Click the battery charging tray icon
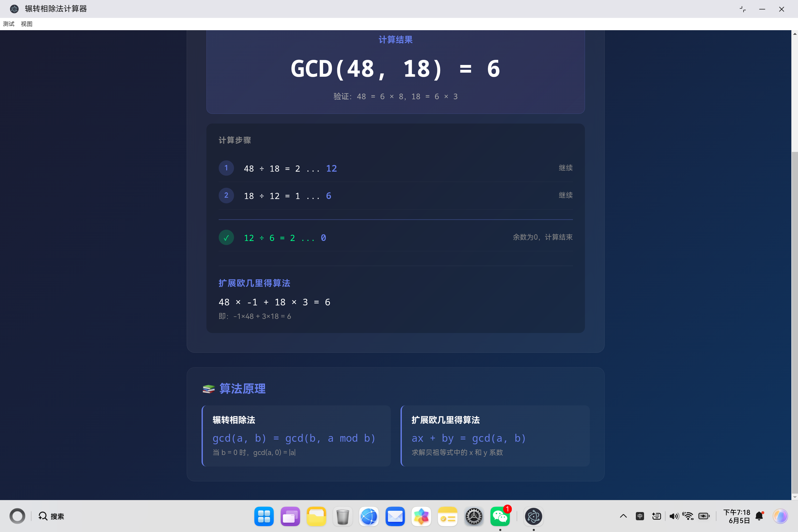Screen dimensions: 798x532 704,516
